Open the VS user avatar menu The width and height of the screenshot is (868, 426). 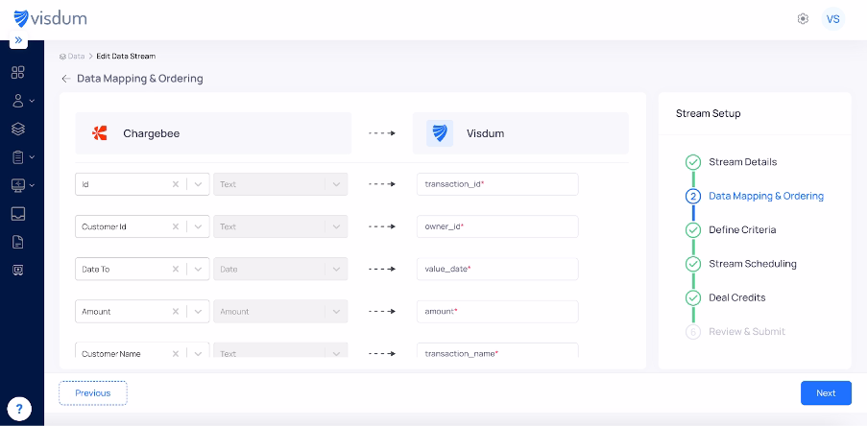pos(832,19)
